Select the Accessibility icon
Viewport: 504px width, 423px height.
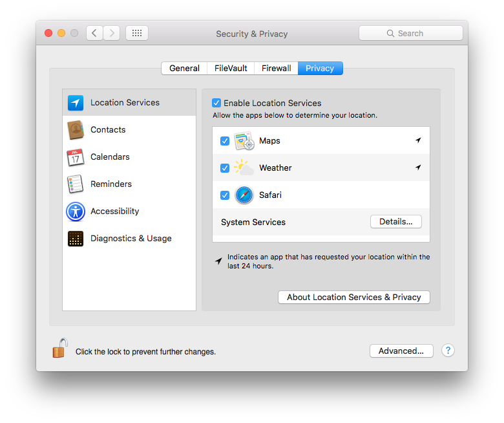click(x=76, y=211)
